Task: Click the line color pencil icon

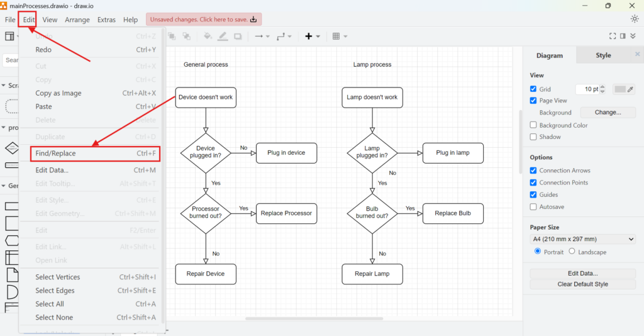Action: click(223, 36)
